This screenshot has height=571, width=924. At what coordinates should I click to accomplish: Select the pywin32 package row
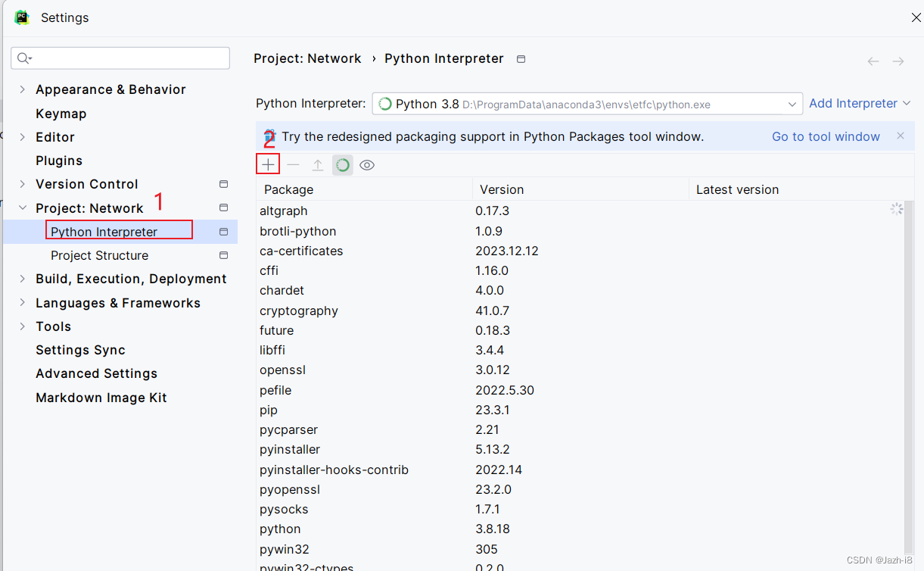(580, 549)
